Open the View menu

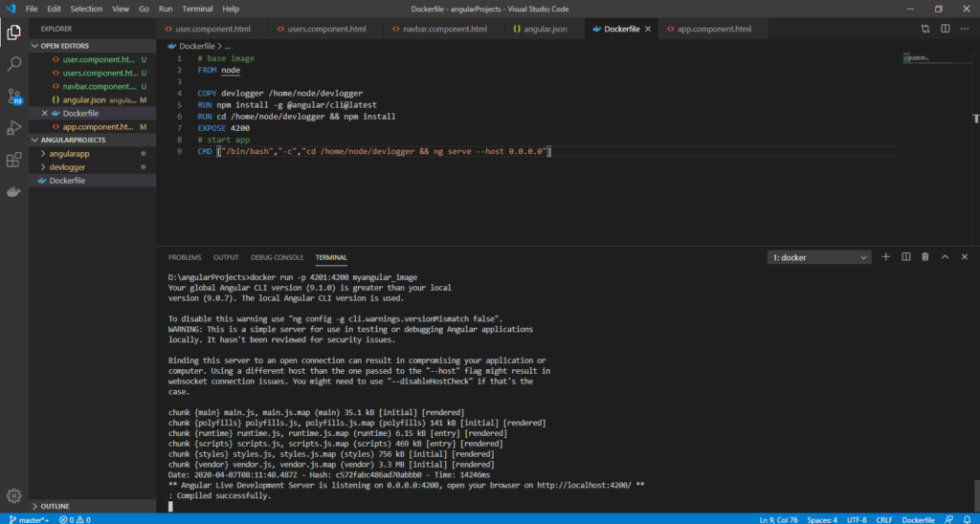(121, 9)
